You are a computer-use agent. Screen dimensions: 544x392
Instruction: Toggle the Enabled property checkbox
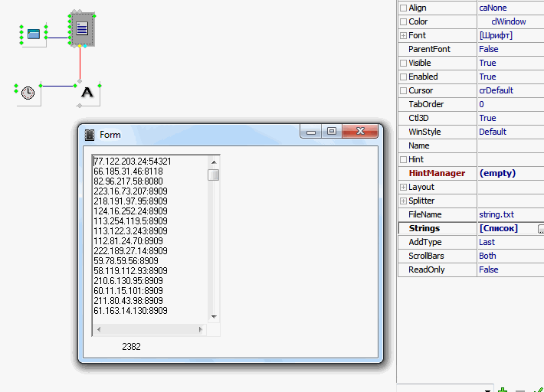(x=404, y=77)
